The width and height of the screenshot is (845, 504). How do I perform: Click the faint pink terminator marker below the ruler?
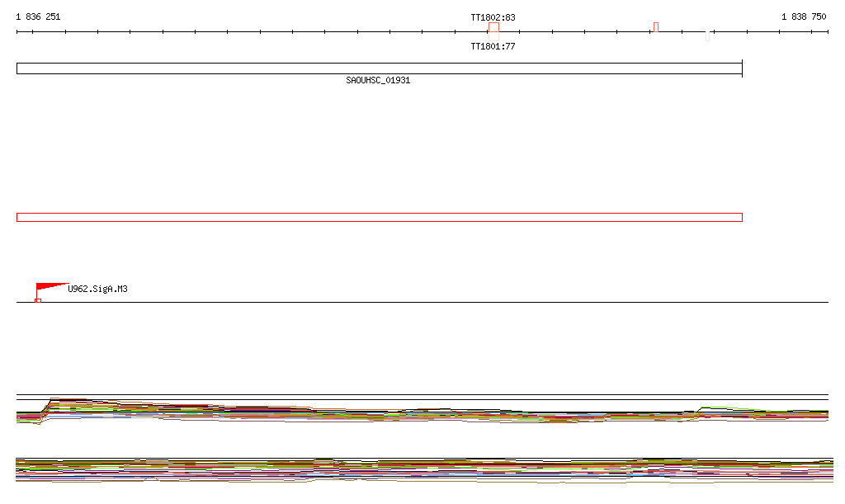pyautogui.click(x=707, y=36)
